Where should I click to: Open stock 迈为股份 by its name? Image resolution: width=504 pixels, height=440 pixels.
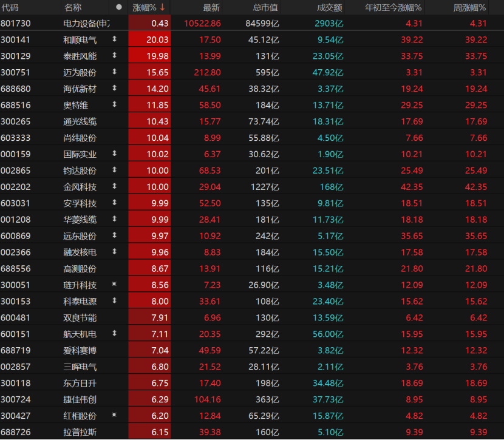pyautogui.click(x=80, y=72)
